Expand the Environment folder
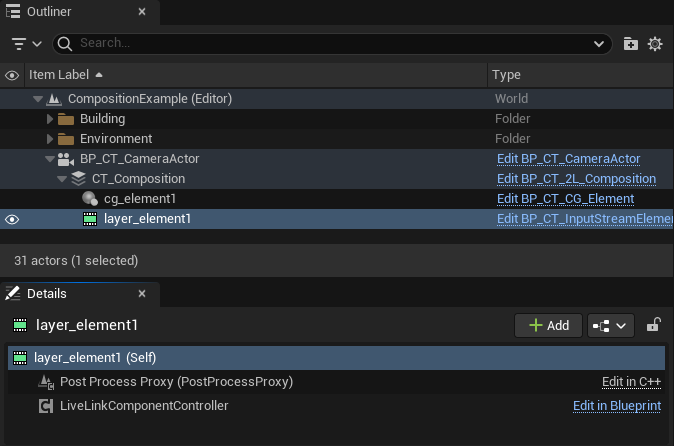Viewport: 674px width, 446px height. coord(50,139)
